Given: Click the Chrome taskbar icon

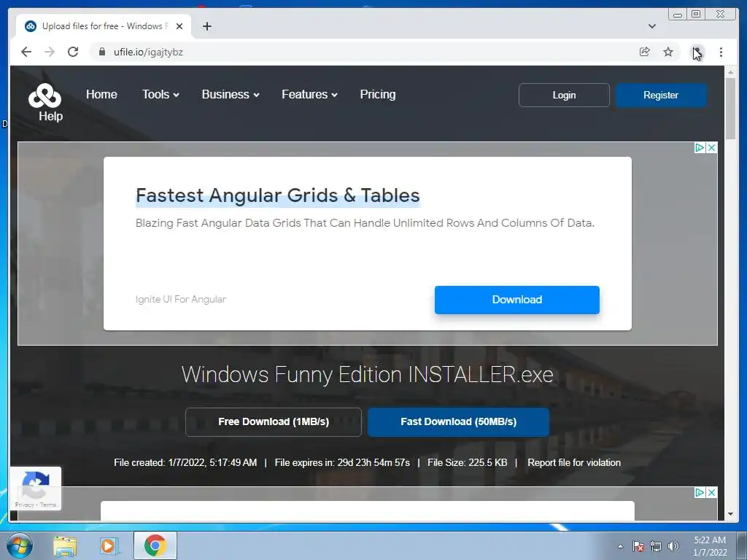Looking at the screenshot, I should pos(155,545).
